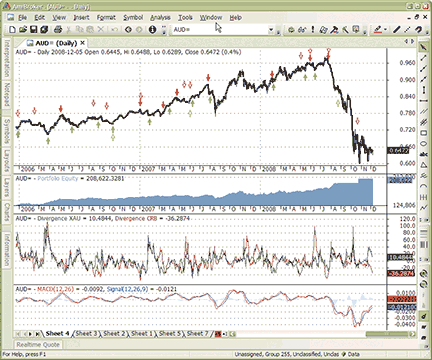Select the thick black line style icon
This screenshot has width=432, height=360.
[x=396, y=30]
